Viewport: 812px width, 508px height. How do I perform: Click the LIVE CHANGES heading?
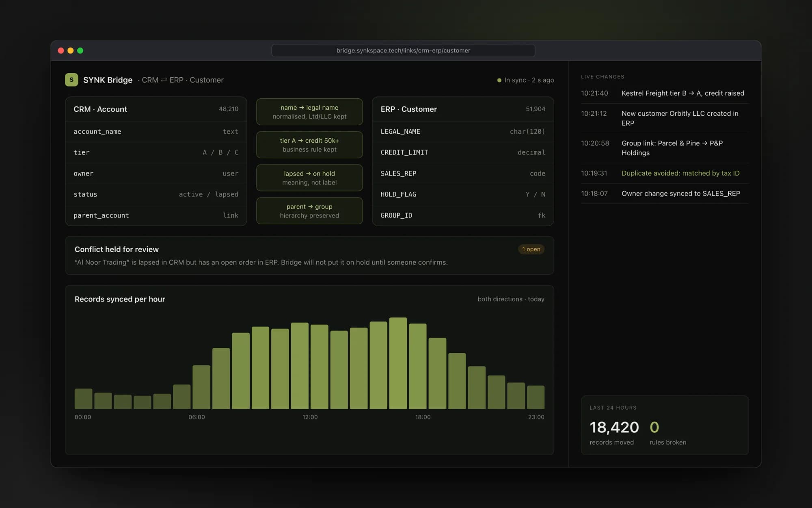pos(603,77)
